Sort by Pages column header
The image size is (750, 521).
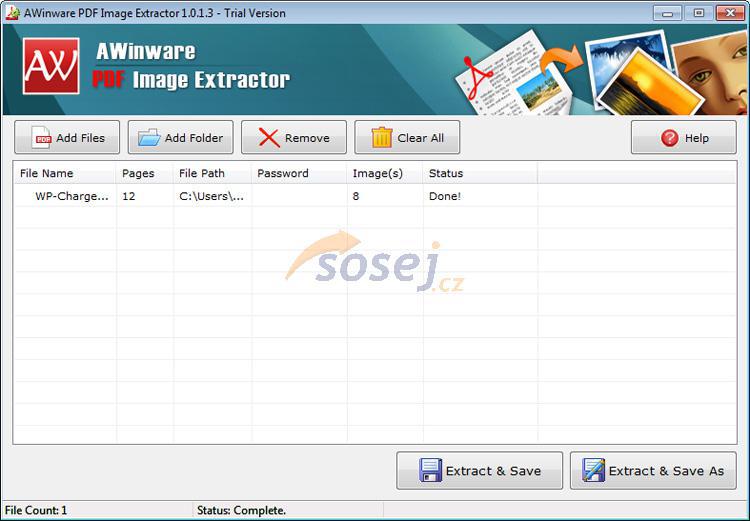(144, 173)
